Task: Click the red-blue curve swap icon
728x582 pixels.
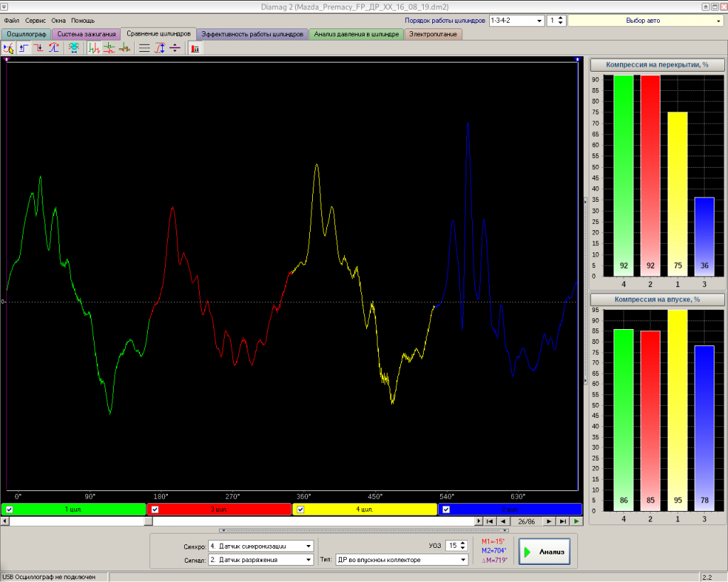Action: (54, 48)
